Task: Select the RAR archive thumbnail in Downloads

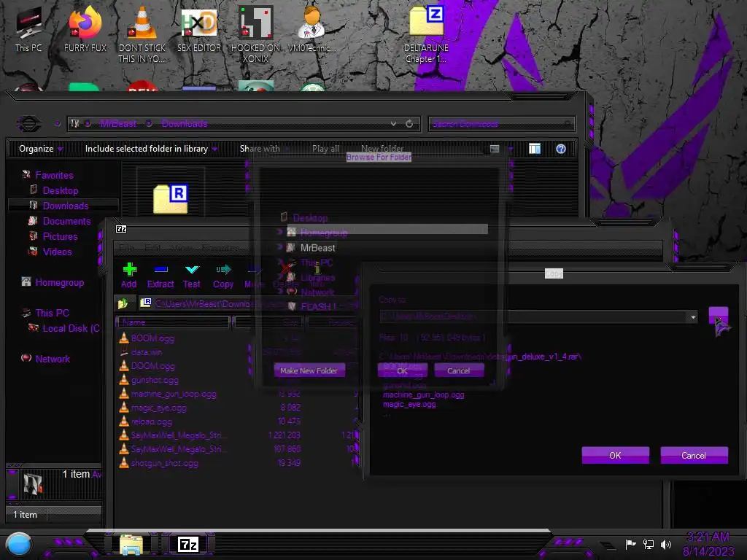Action: pos(171,198)
